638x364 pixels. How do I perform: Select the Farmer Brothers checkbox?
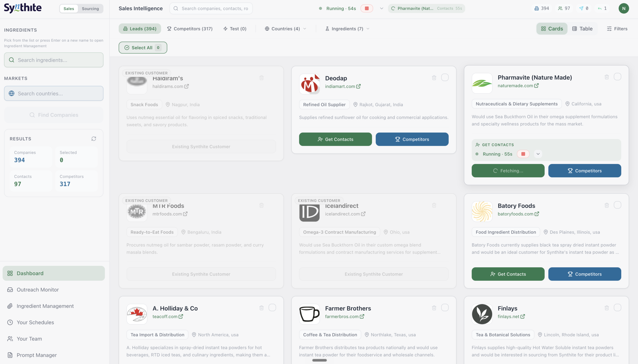coord(445,307)
